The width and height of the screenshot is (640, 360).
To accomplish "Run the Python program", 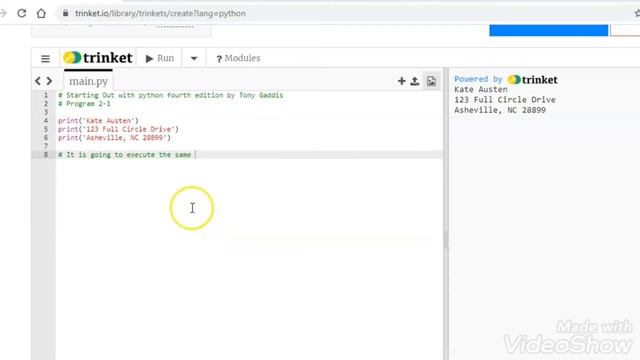I will (x=160, y=58).
